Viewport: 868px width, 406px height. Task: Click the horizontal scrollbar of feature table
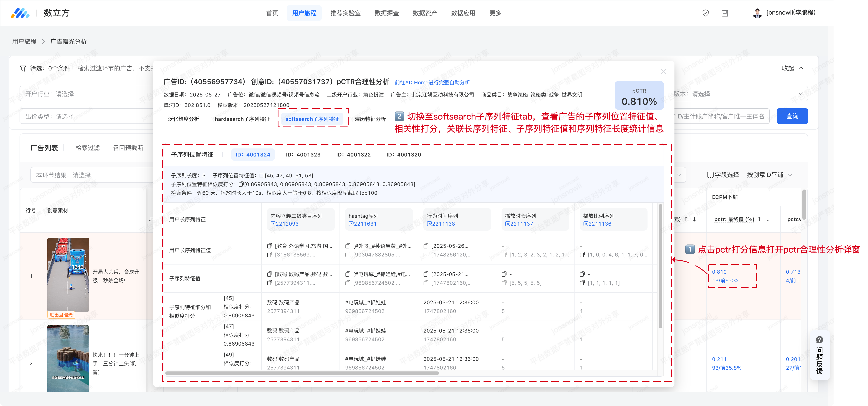pyautogui.click(x=302, y=373)
